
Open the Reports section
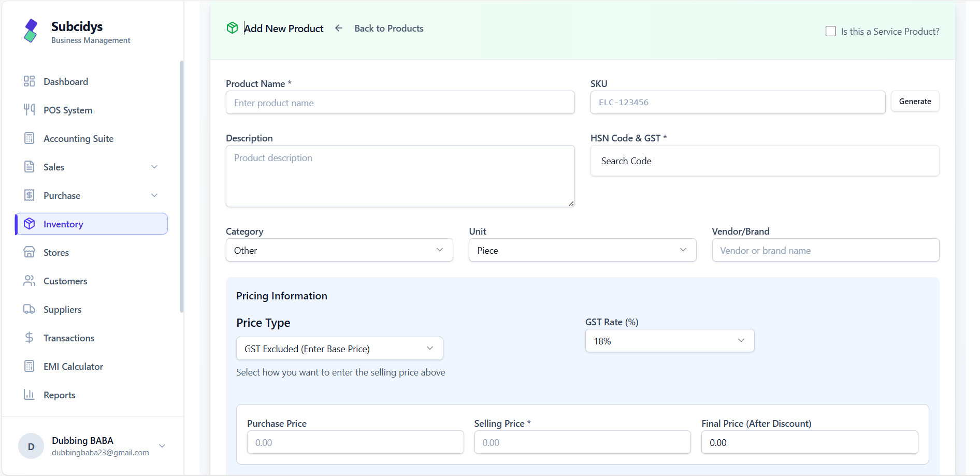(91, 395)
